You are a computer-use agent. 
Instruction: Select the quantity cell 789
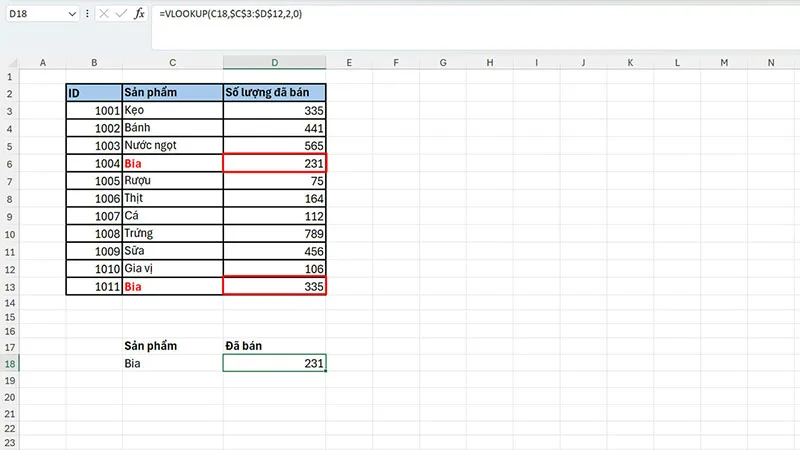coord(274,234)
